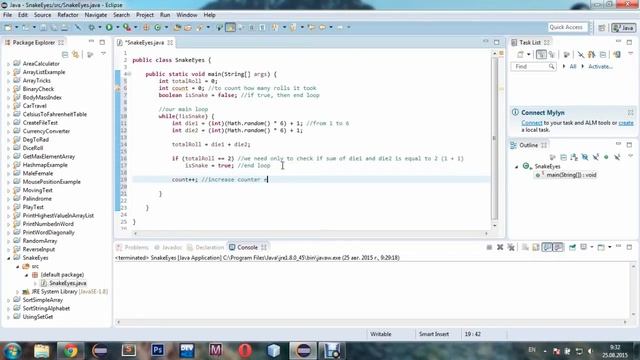Toggle Scheduled view in Task List
Viewport: 640px width, 360px height.
pos(552,54)
